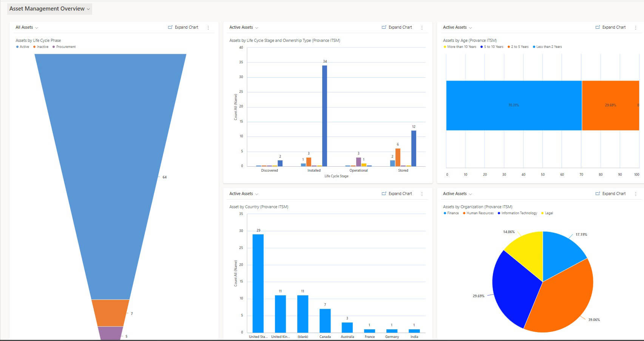This screenshot has height=341, width=644.
Task: Click the Asset by Country (Provance ITSM) title
Action: 259,207
